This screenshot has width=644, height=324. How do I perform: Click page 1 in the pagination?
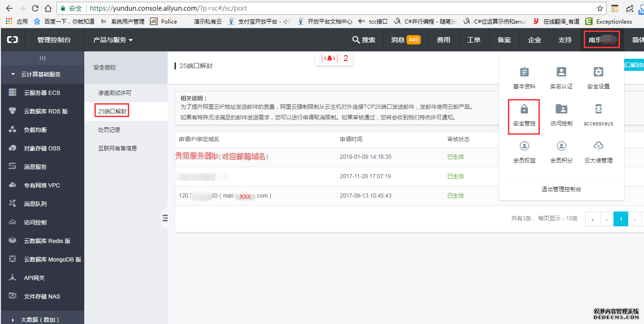tap(620, 218)
